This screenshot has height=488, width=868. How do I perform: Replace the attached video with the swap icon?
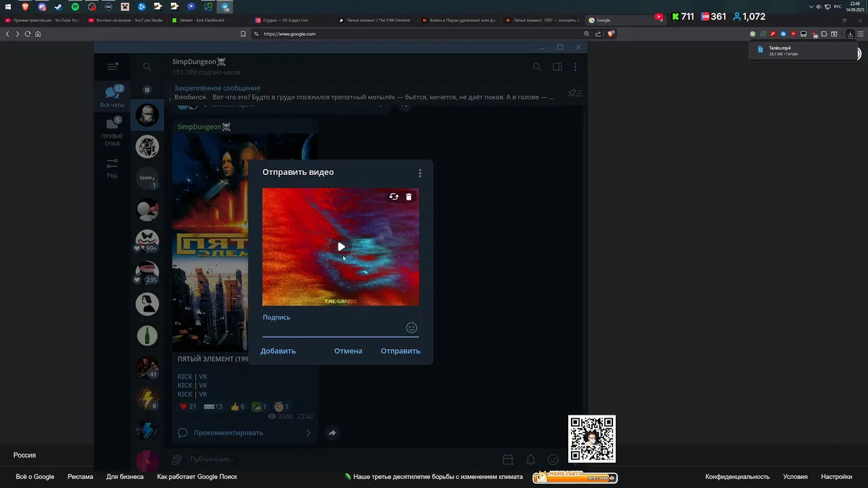(x=394, y=197)
